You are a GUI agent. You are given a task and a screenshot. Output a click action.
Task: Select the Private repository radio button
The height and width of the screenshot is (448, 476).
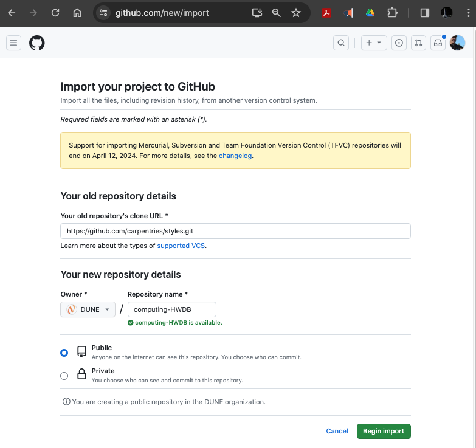[64, 376]
